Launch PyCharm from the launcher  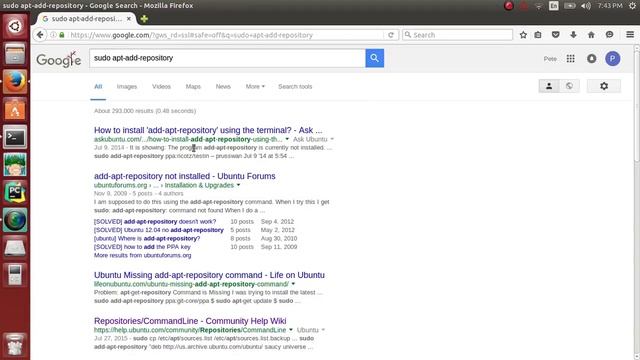tap(15, 193)
